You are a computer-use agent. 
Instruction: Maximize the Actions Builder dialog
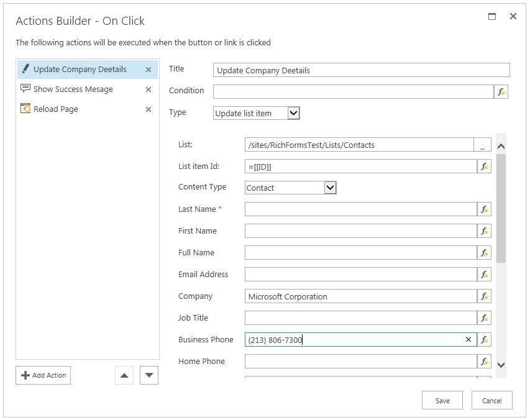pyautogui.click(x=492, y=17)
